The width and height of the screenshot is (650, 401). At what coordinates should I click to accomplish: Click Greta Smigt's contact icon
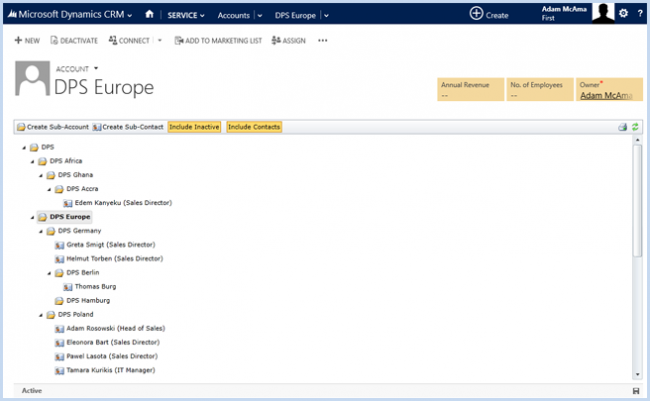point(59,245)
